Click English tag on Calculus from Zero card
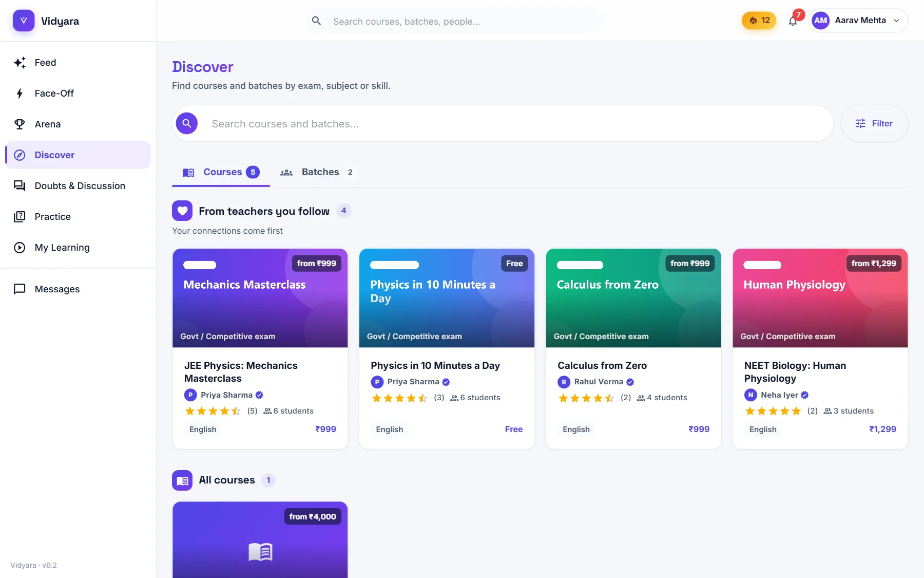Viewport: 924px width, 578px height. 576,430
